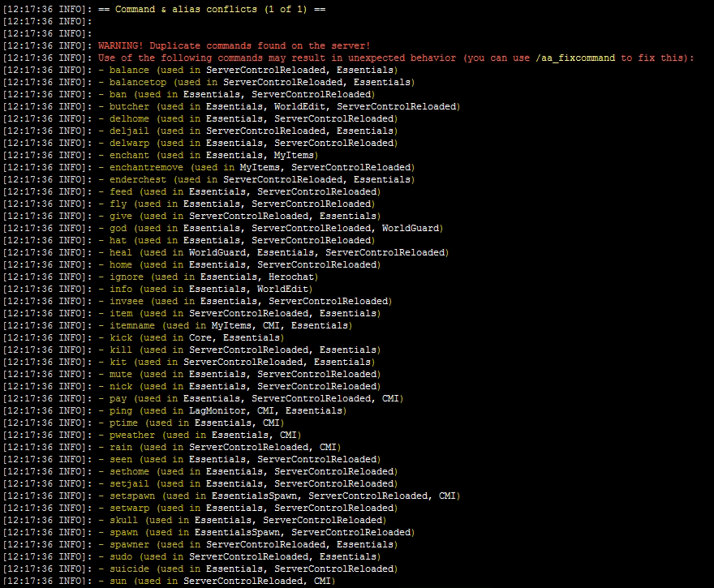Click 'Herochat' in the ignore command line
The image size is (714, 588).
click(293, 277)
